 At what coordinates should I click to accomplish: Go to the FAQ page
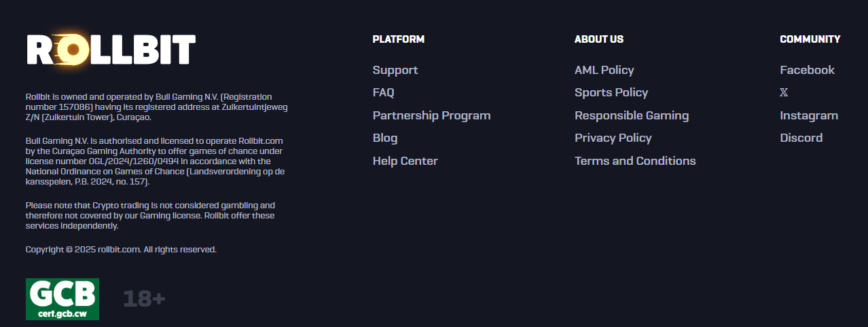tap(383, 92)
